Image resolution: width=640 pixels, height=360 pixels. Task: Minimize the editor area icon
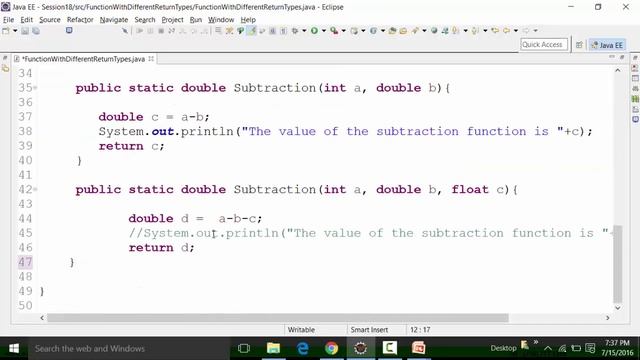pos(612,58)
